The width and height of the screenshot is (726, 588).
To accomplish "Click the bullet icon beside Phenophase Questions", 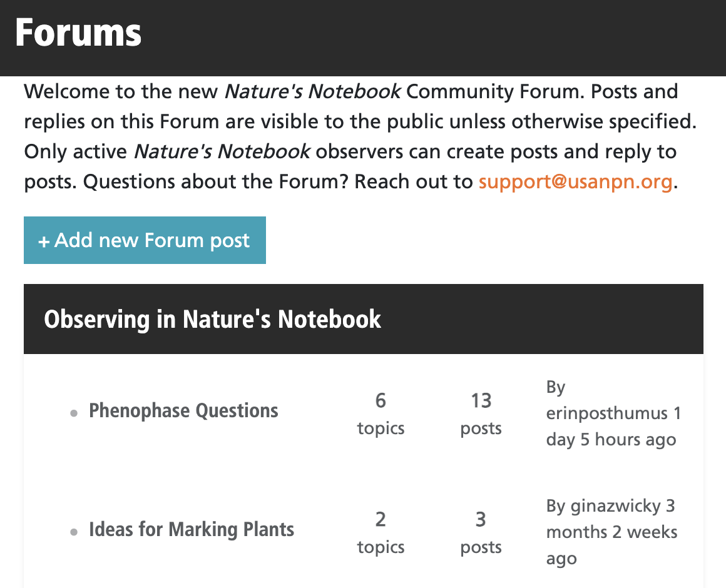I will coord(74,413).
